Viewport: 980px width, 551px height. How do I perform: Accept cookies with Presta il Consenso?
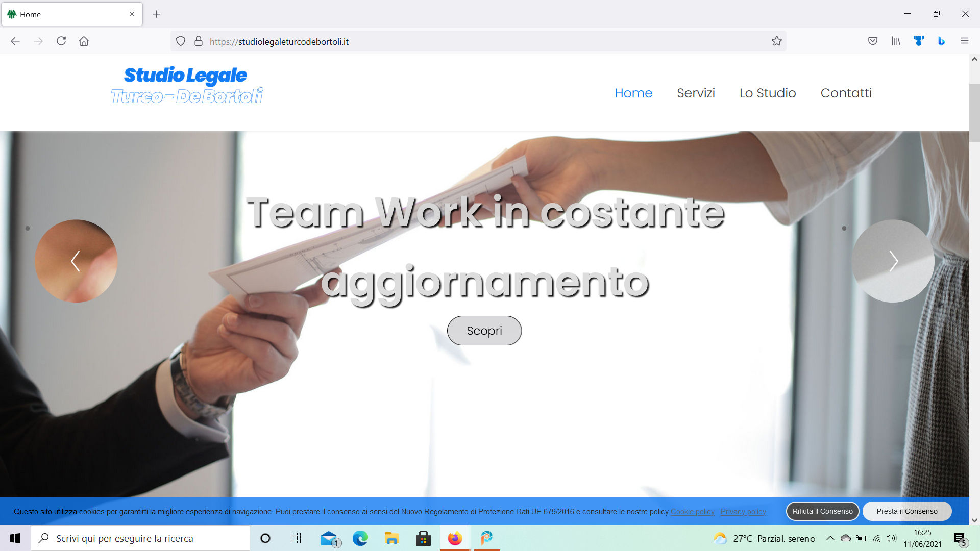click(906, 511)
